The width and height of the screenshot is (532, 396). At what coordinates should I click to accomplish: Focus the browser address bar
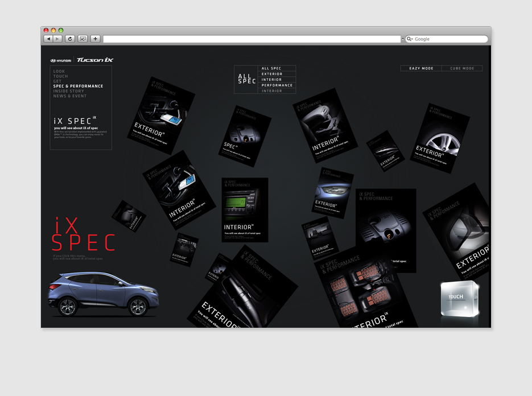251,39
